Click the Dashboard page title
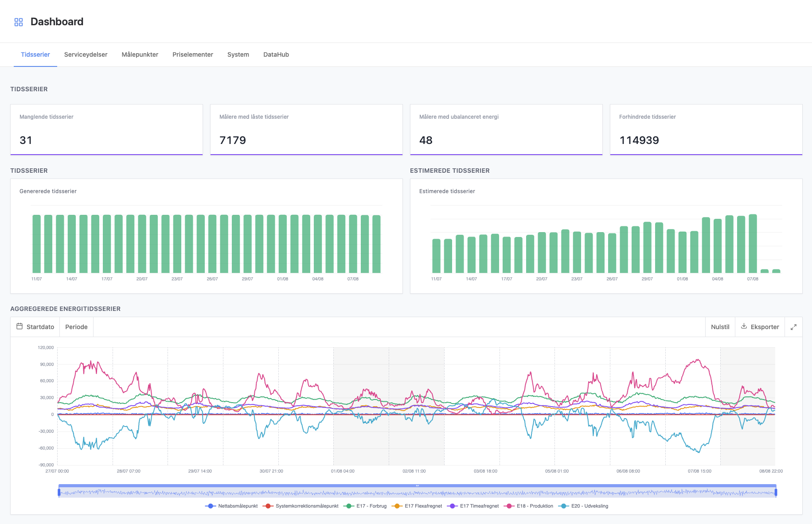Viewport: 812px width, 524px height. click(57, 22)
